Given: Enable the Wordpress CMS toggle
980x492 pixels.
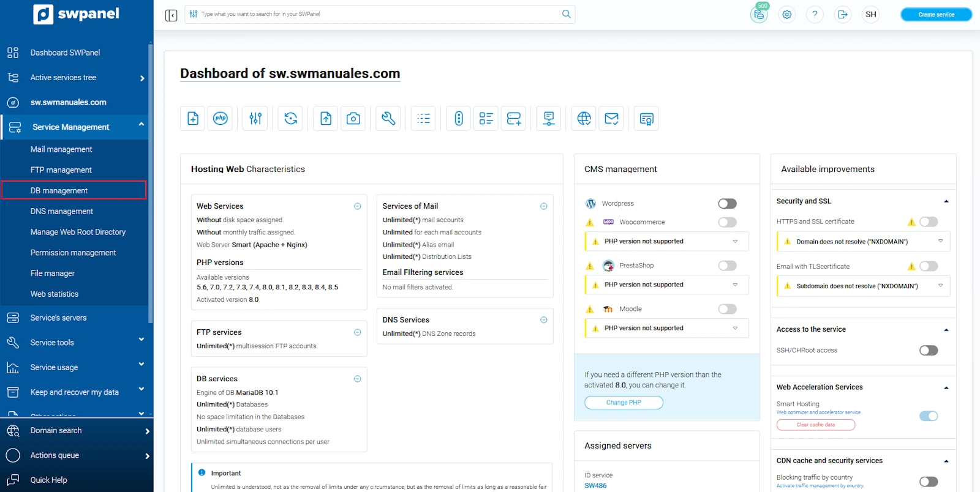Looking at the screenshot, I should coord(727,204).
